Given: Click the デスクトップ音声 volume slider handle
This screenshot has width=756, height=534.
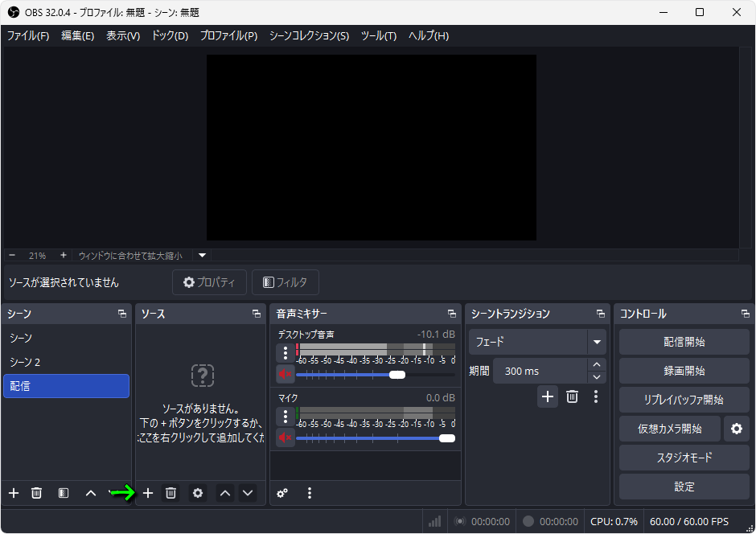Looking at the screenshot, I should [x=396, y=374].
